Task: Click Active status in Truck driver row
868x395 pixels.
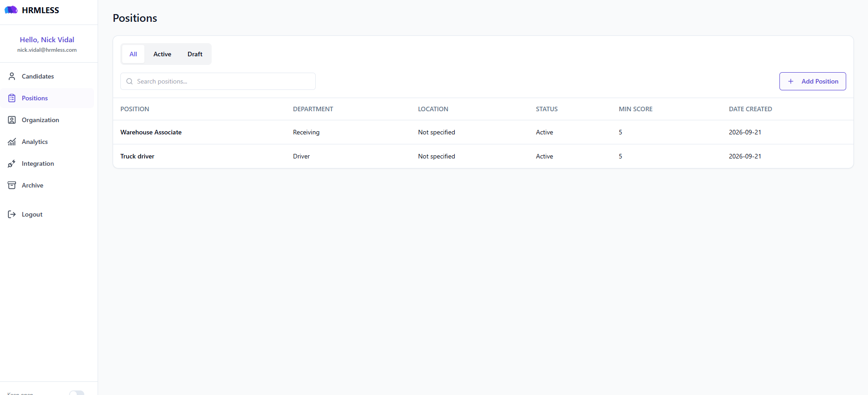Action: [544, 156]
